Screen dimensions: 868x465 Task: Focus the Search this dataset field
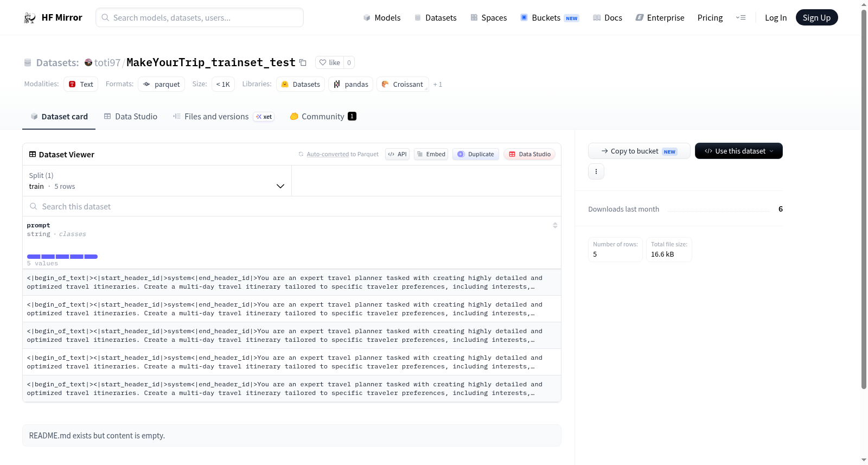pos(292,207)
